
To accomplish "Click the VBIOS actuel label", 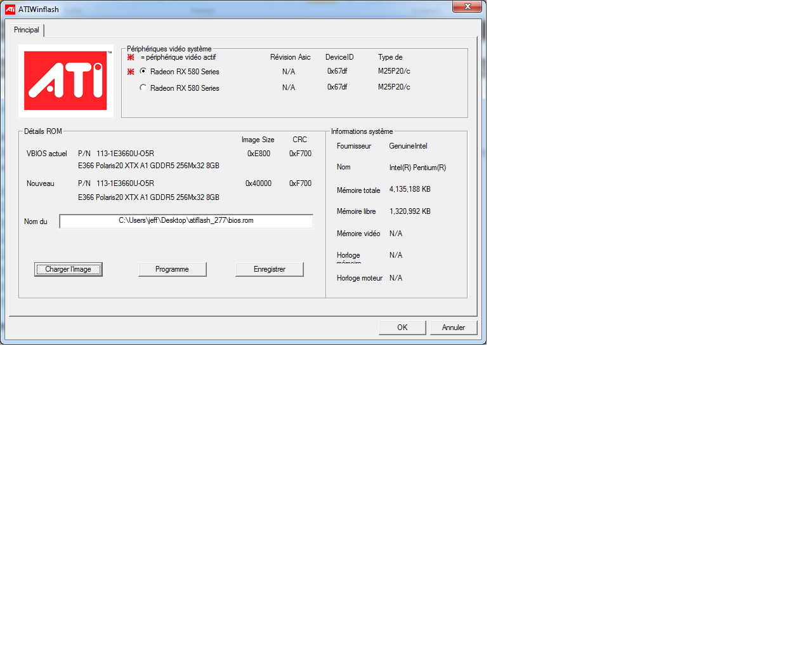I will [x=47, y=154].
